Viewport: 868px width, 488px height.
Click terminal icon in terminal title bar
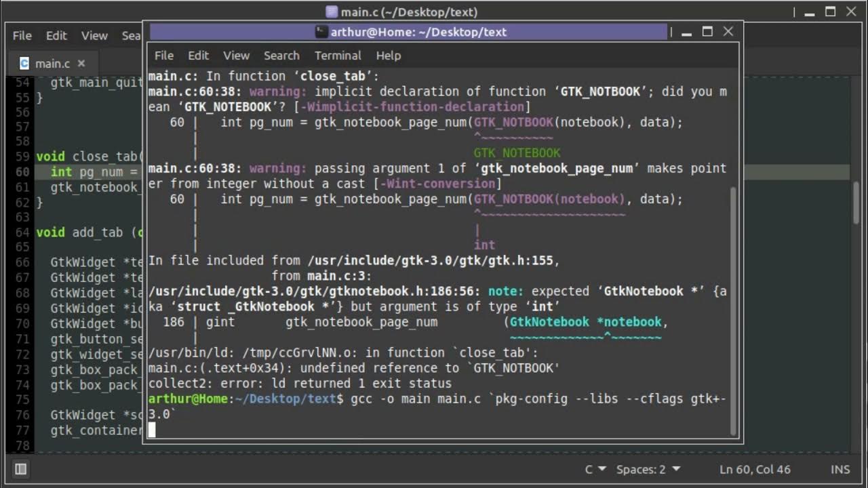coord(321,32)
